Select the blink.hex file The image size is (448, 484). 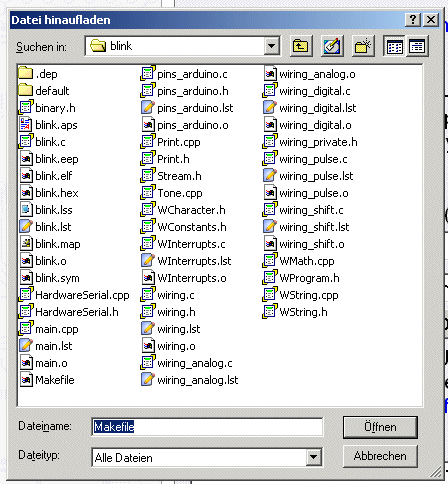[x=49, y=193]
